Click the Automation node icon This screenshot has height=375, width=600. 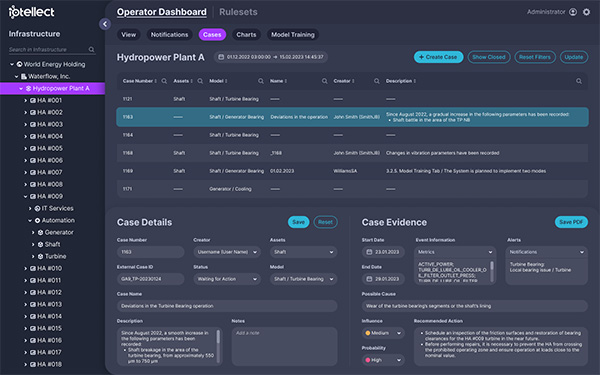38,220
